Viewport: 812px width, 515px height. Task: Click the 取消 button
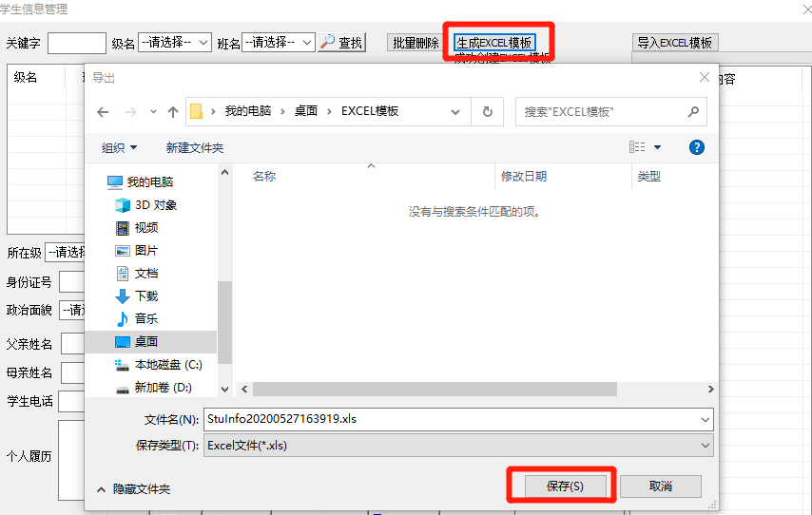[x=660, y=486]
